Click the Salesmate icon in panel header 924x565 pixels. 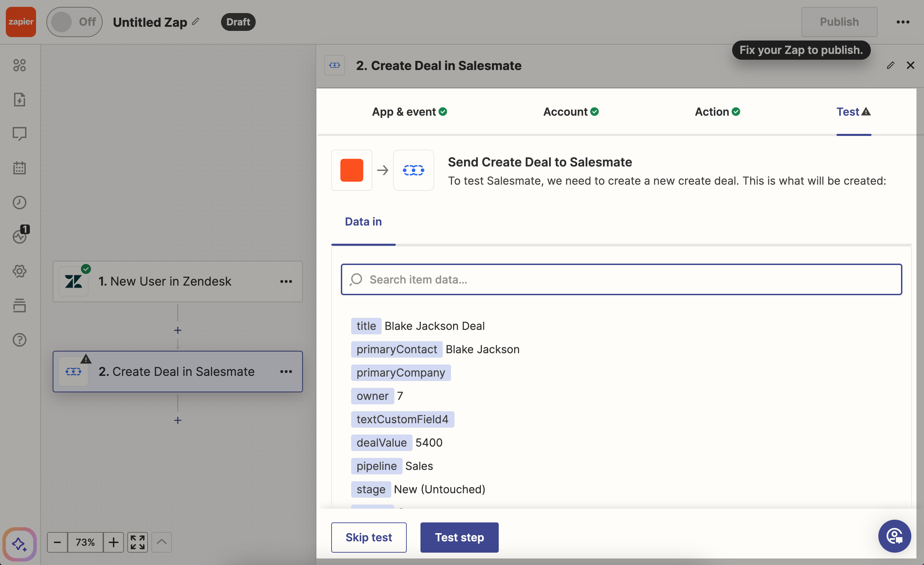(x=335, y=65)
